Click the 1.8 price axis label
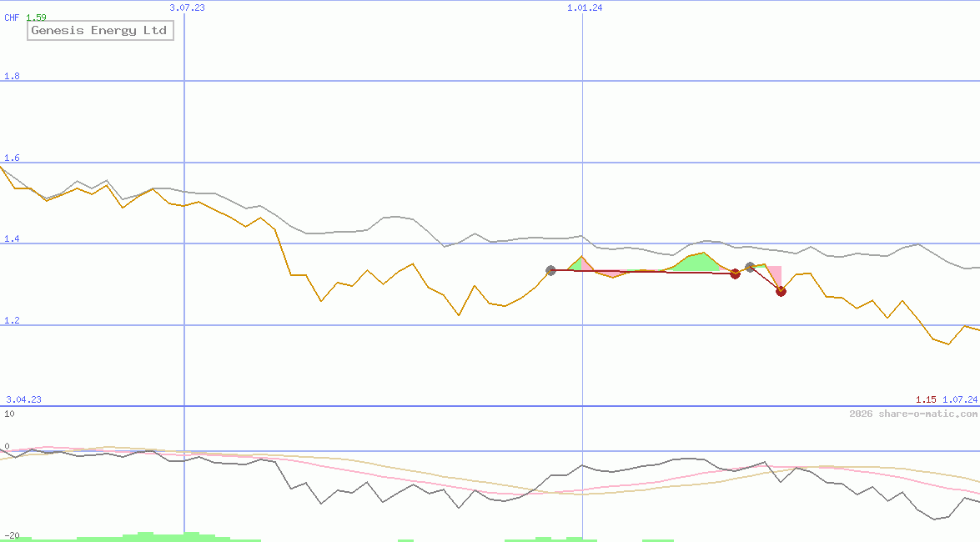980x542 pixels. point(11,76)
